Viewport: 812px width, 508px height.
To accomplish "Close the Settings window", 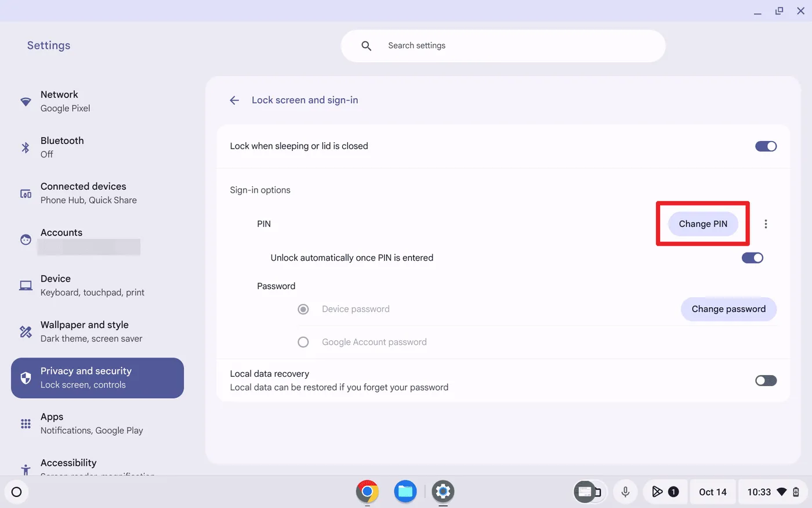I will [x=800, y=11].
